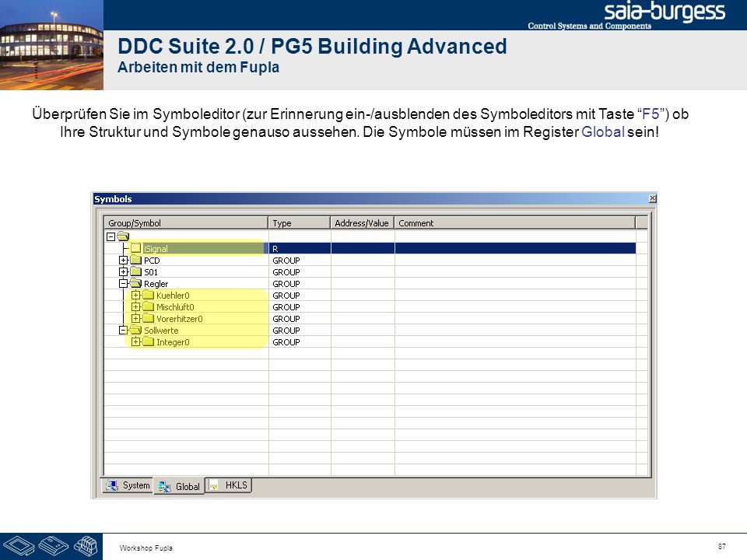Screen dimensions: 747x560
Task: Select the Kuehler0 group name
Action: pyautogui.click(x=173, y=296)
